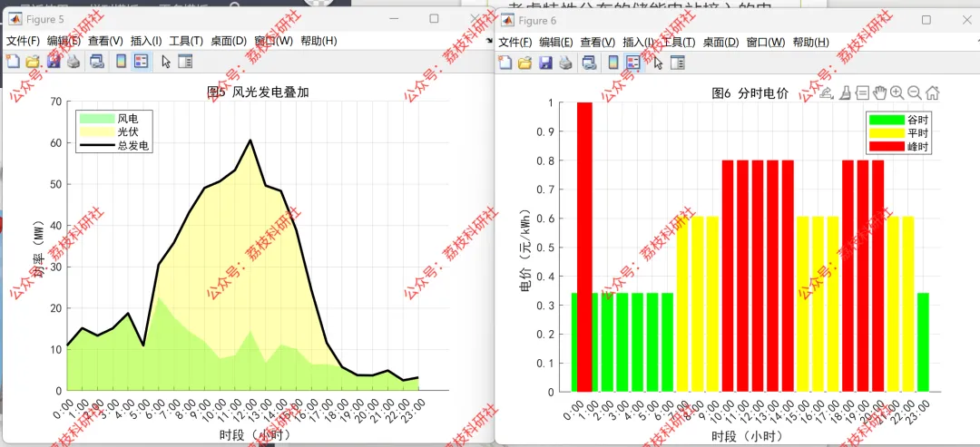Screen dimensions: 980x447
Task: Open 插入(I) menu in Figure 6
Action: click(639, 43)
